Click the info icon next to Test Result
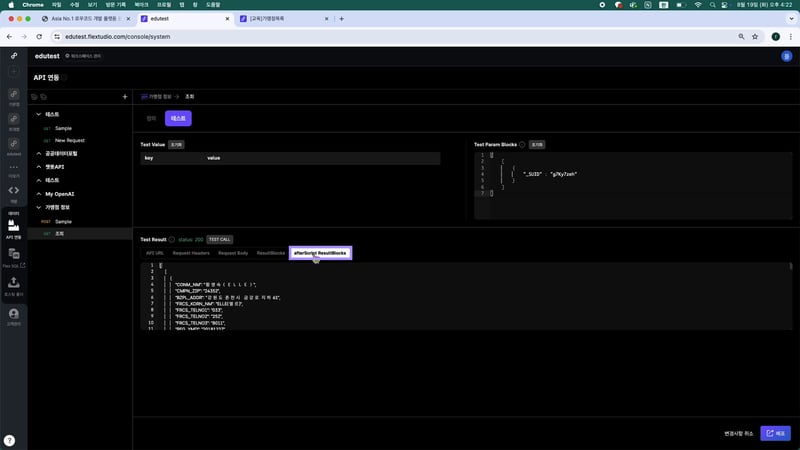Image resolution: width=800 pixels, height=450 pixels. click(171, 240)
